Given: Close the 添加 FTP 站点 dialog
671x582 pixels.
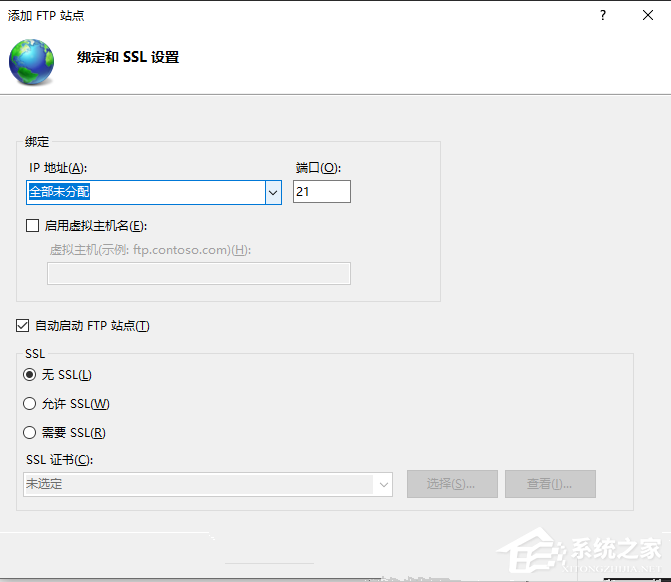Looking at the screenshot, I should (647, 15).
